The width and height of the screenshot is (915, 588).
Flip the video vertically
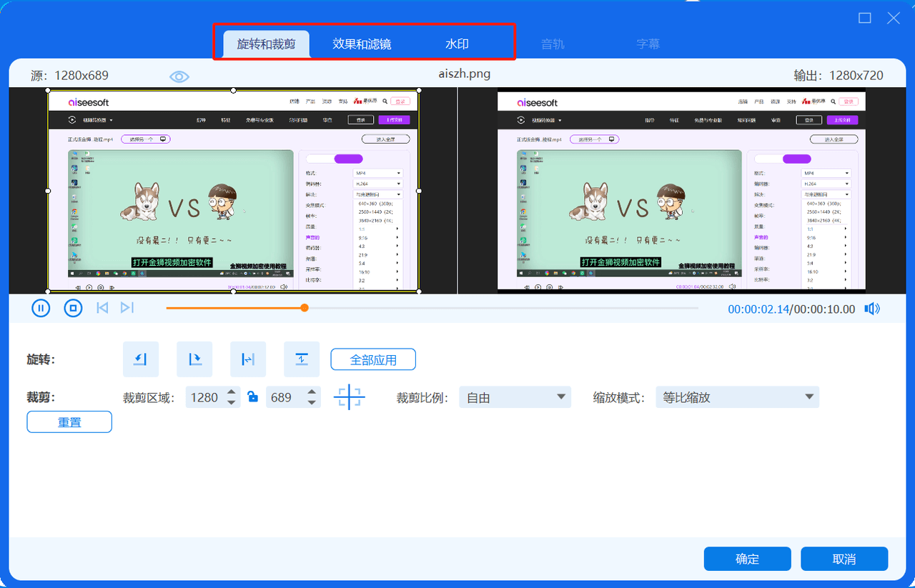pos(302,359)
